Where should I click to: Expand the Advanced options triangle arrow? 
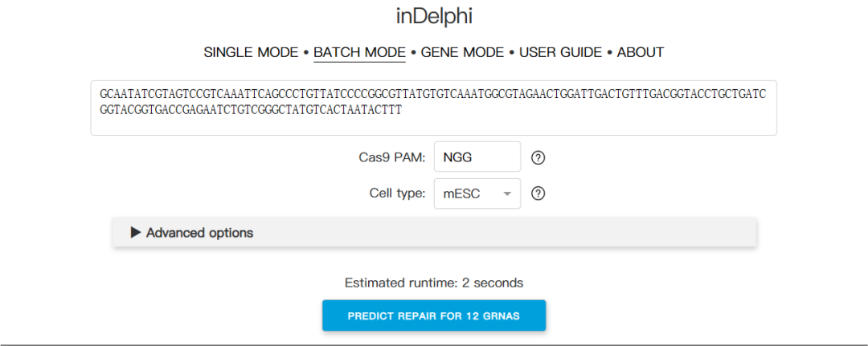[x=135, y=233]
